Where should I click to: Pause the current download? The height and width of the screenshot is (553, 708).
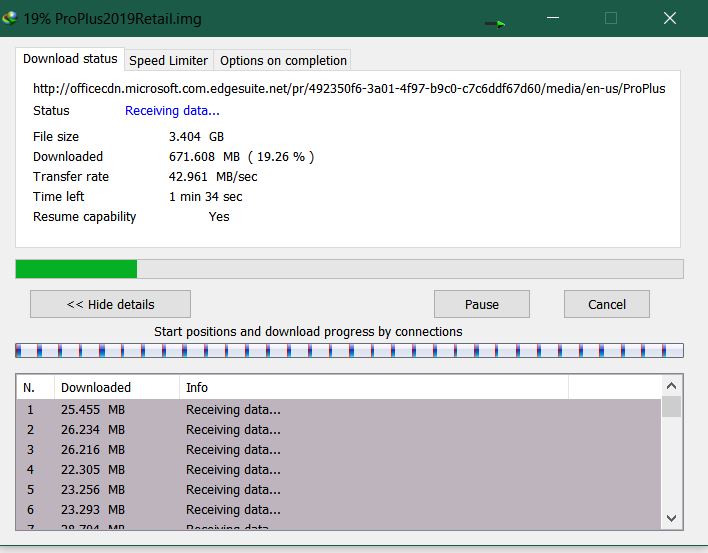click(x=481, y=304)
